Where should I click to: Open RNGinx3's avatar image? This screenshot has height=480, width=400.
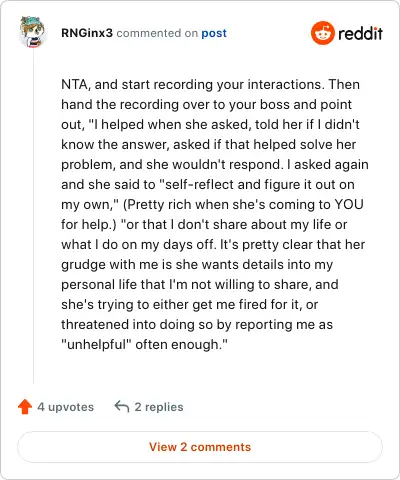pyautogui.click(x=32, y=32)
